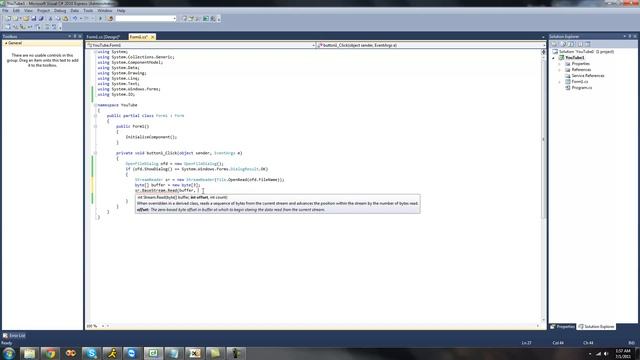Click the Paste toolbar icon
The image size is (640, 360).
click(65, 18)
